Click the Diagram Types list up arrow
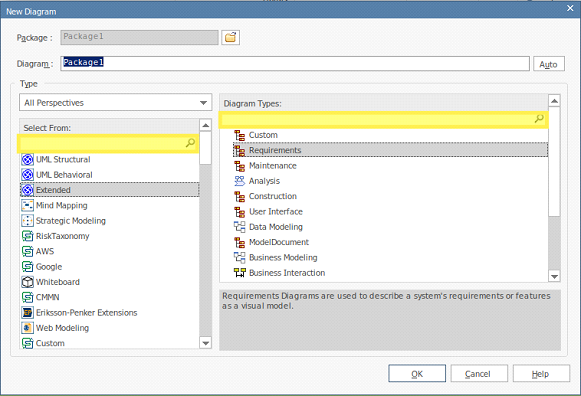The width and height of the screenshot is (581, 396). tap(554, 101)
